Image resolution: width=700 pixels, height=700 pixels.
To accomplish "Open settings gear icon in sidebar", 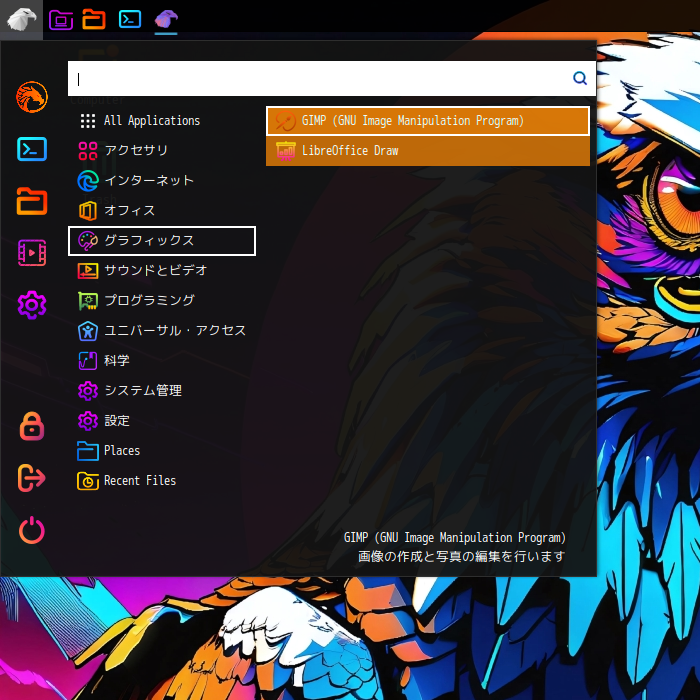I will pyautogui.click(x=32, y=305).
